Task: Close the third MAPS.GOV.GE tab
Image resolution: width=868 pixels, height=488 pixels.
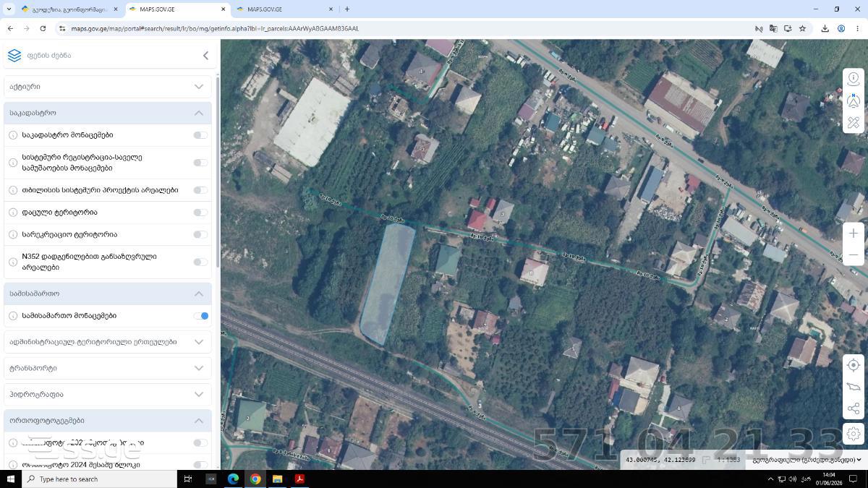Action: (x=331, y=9)
